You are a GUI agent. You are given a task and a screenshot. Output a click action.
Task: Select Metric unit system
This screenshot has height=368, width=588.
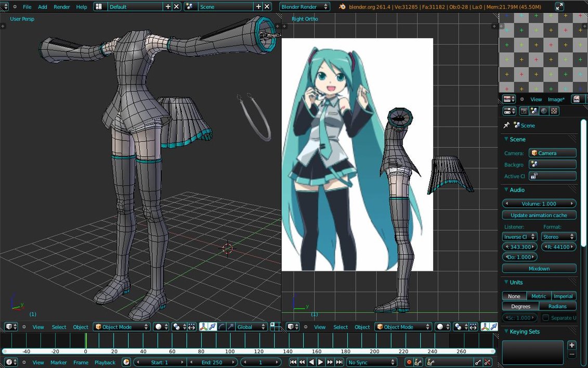click(x=539, y=296)
